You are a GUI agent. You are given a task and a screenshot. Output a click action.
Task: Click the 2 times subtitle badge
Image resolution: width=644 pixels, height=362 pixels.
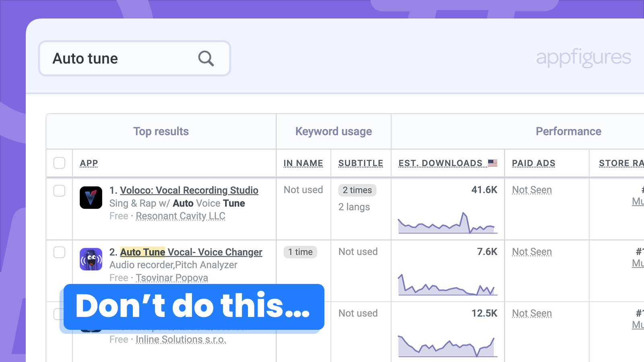pos(357,190)
